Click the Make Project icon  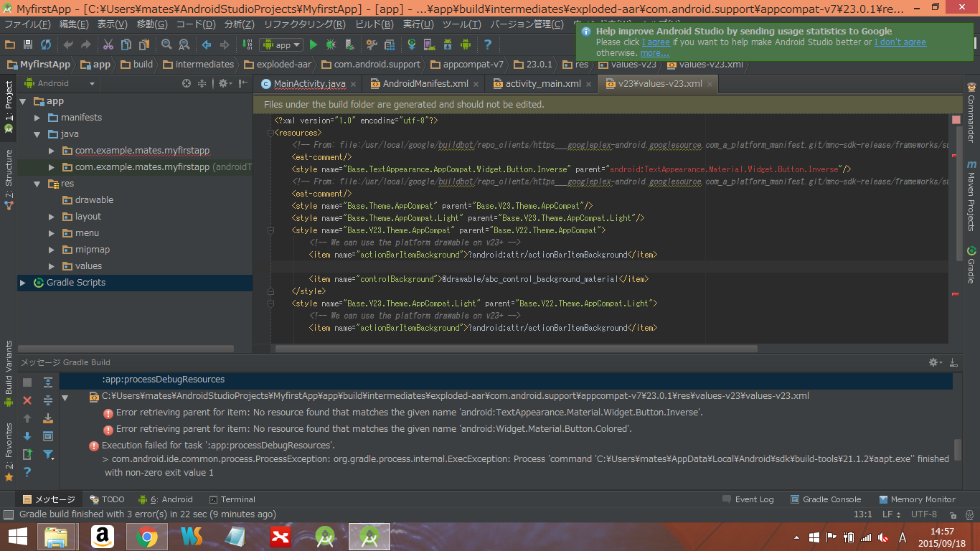[x=247, y=44]
